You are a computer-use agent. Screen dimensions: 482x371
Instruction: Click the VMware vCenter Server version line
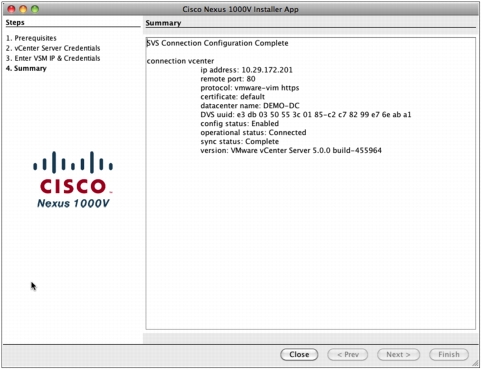[x=291, y=150]
